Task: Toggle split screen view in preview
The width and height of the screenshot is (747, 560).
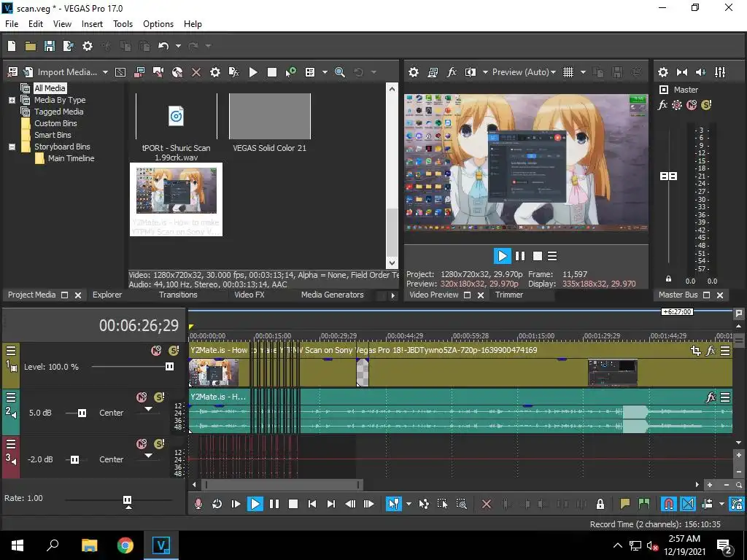Action: 471,72
